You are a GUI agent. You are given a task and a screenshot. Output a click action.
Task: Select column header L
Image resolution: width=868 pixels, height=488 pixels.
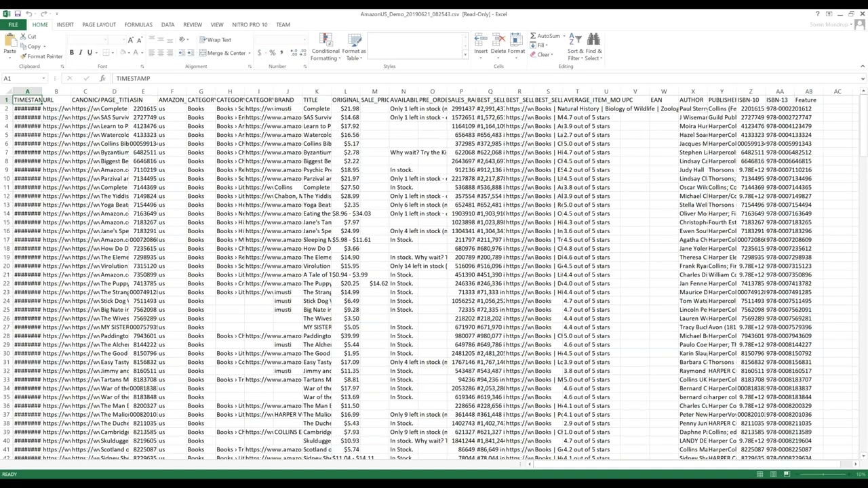[x=346, y=91]
